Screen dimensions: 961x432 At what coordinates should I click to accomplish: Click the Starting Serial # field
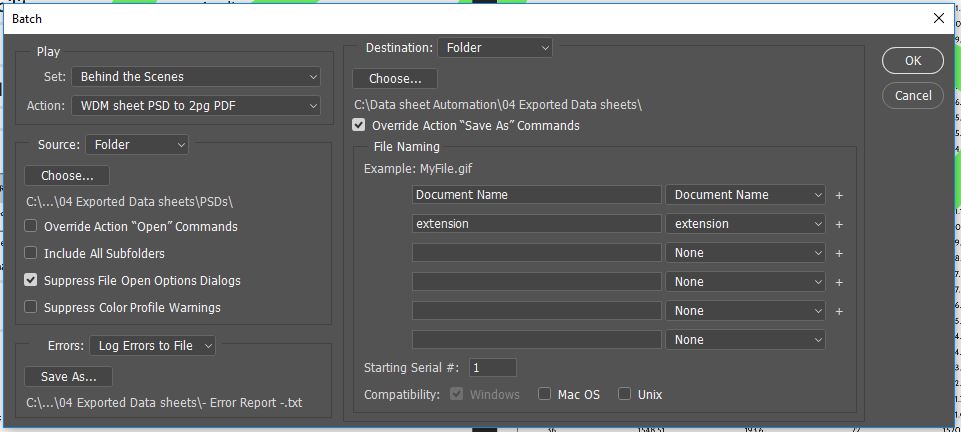point(493,368)
